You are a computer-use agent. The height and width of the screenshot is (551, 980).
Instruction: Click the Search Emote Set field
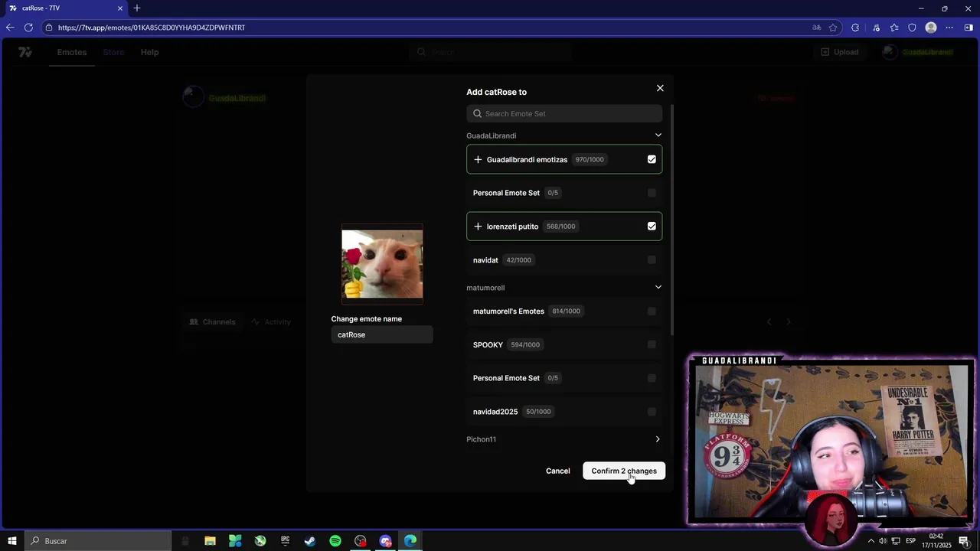point(564,113)
